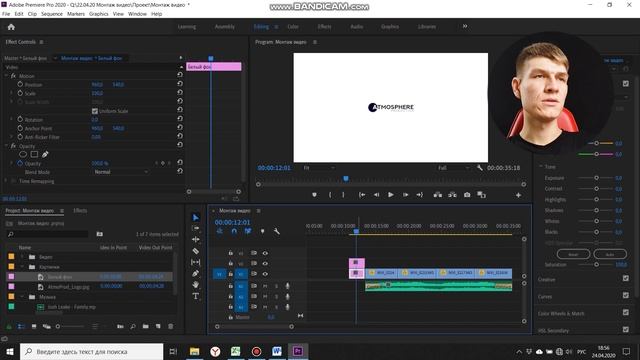Select the Pen tool in tools panel
640x360 pixels.
click(x=196, y=273)
